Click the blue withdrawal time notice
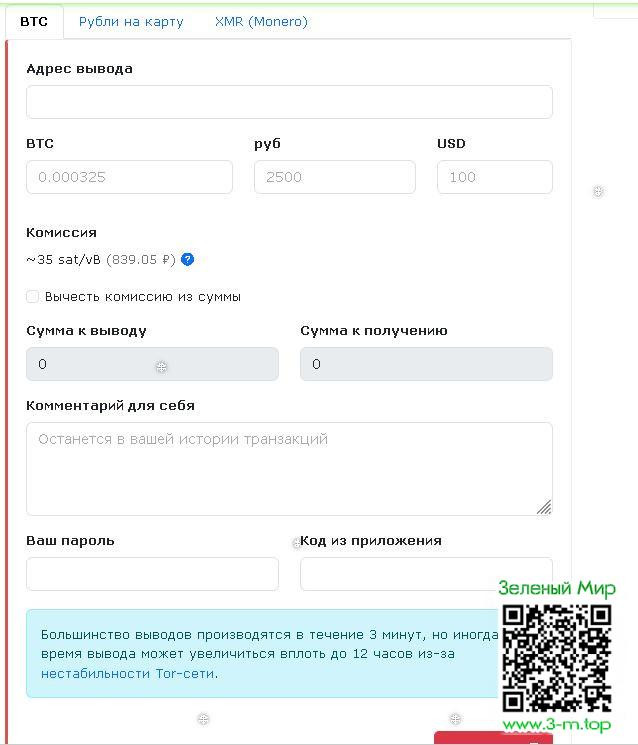 pos(260,653)
